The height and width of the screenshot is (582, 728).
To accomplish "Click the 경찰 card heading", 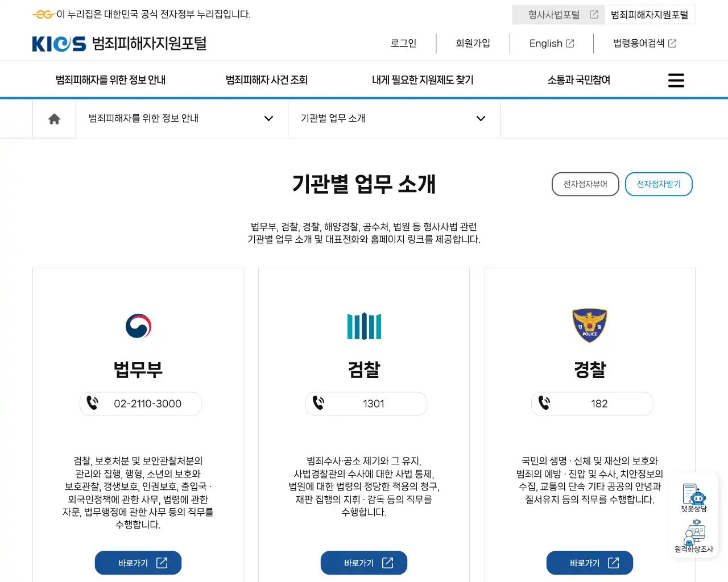I will pos(590,369).
